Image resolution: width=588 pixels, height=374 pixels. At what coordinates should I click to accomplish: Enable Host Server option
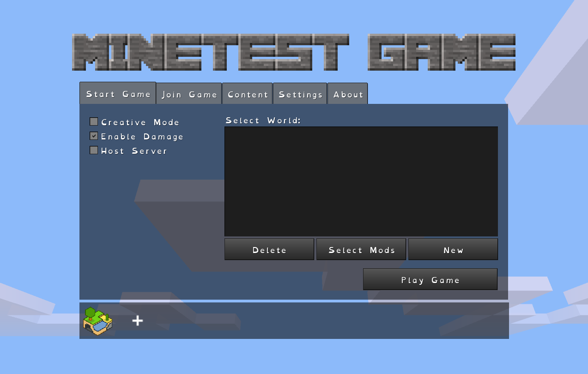coord(94,150)
